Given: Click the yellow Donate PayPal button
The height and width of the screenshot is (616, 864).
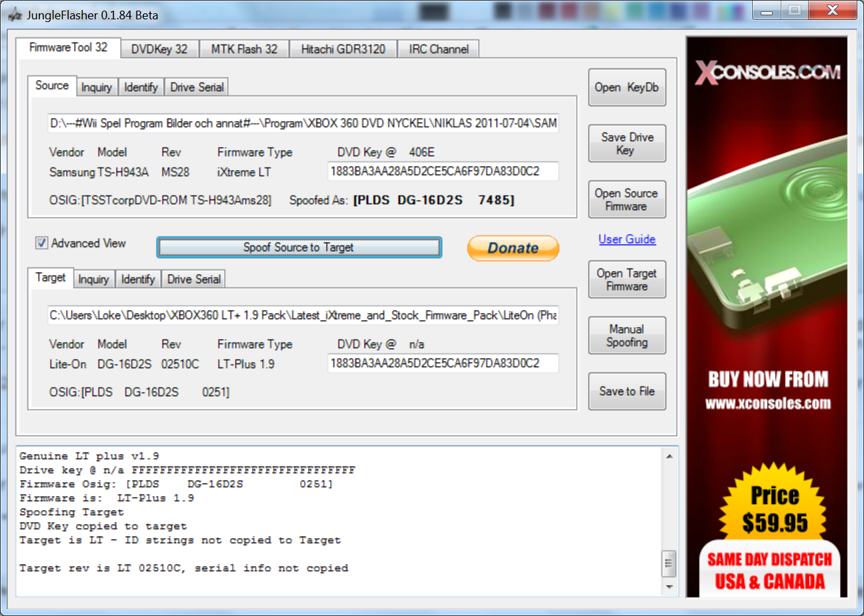Looking at the screenshot, I should point(513,248).
